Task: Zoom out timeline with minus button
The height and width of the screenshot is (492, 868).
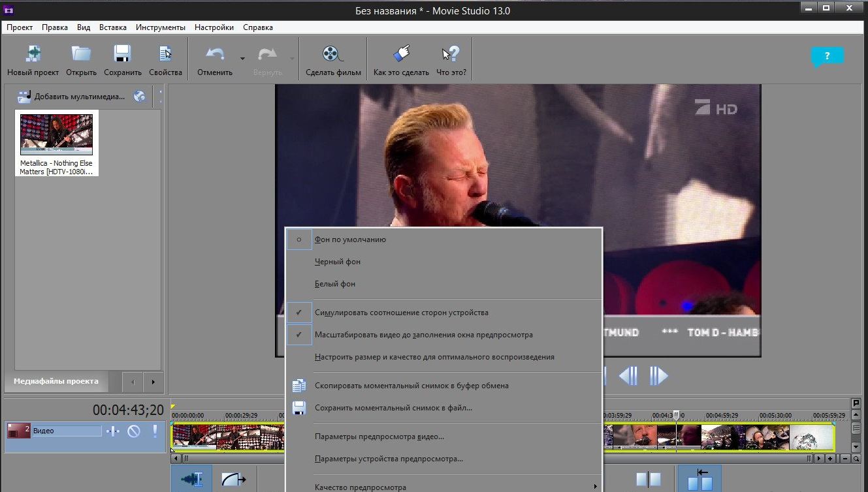Action: pyautogui.click(x=846, y=459)
